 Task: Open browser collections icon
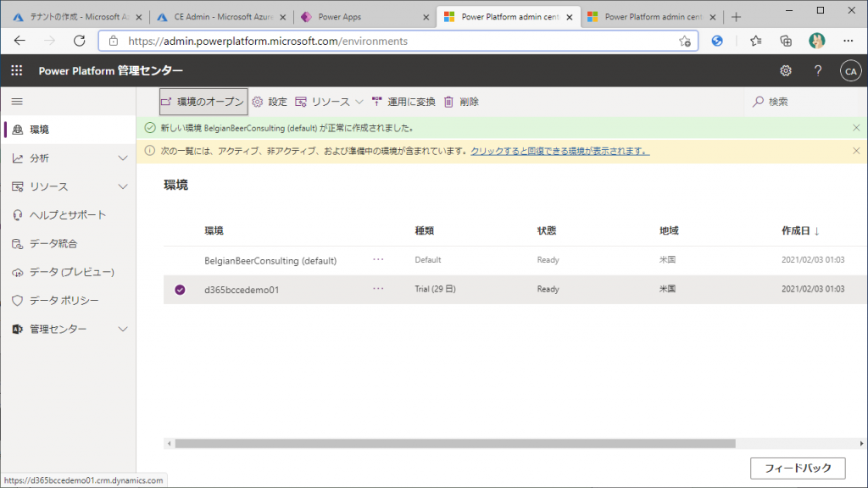(786, 41)
